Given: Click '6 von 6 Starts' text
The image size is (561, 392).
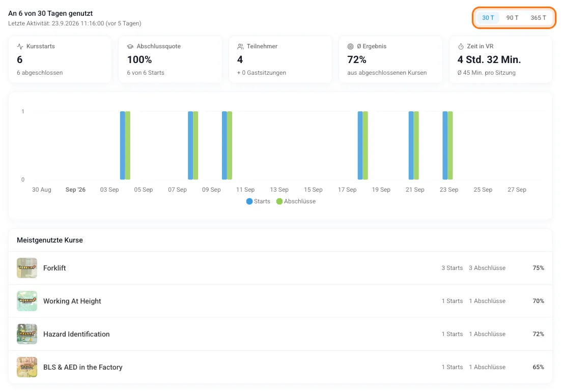Looking at the screenshot, I should (146, 73).
